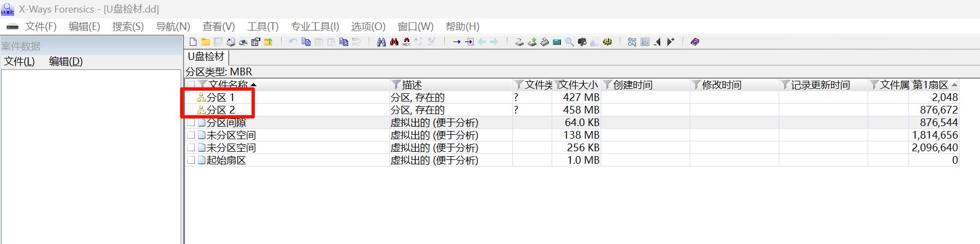Click the folder with green arrow icon
Image resolution: width=980 pixels, height=244 pixels.
tap(268, 42)
